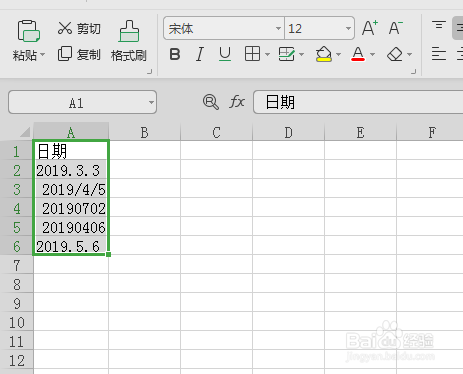Expand the eraser clear dropdown arrow
This screenshot has height=374, width=463.
pyautogui.click(x=410, y=54)
